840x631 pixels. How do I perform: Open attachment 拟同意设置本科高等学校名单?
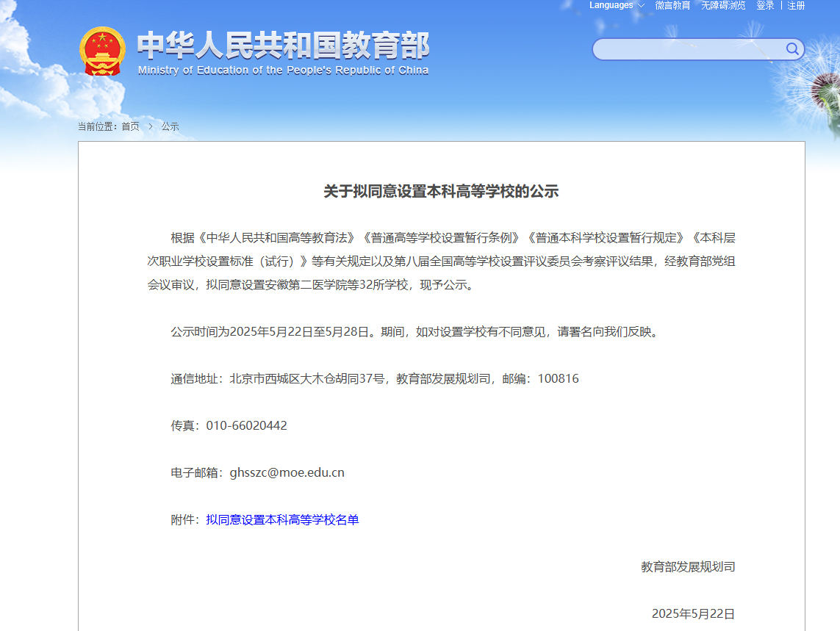pos(282,519)
